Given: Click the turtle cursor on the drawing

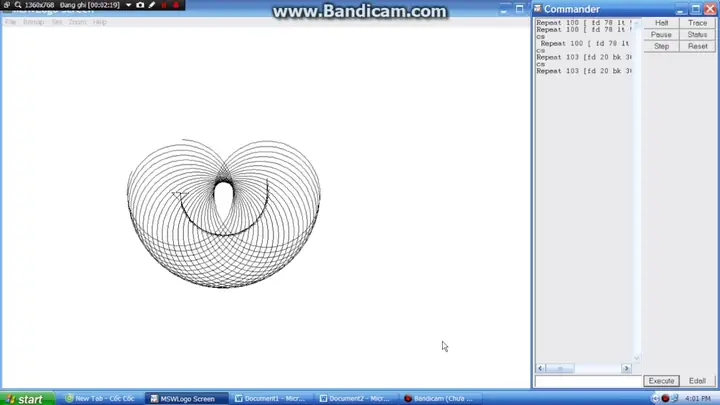Looking at the screenshot, I should click(x=178, y=196).
